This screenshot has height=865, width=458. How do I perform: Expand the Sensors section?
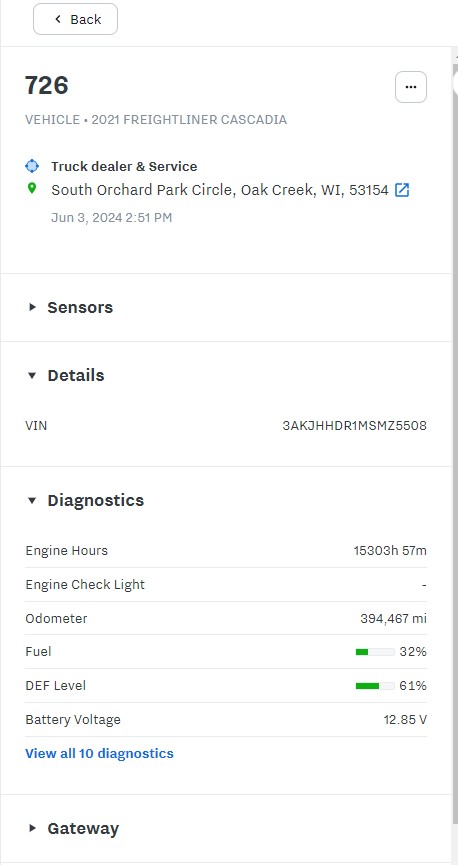coord(71,307)
